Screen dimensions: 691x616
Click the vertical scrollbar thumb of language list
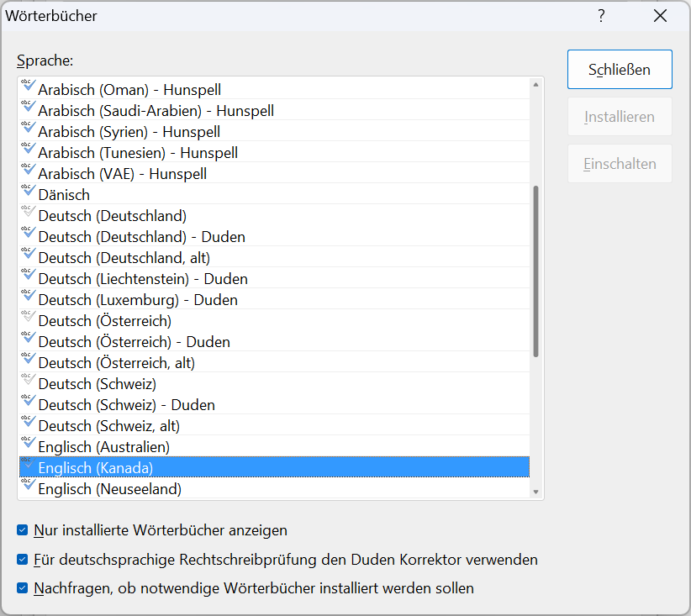pos(535,271)
